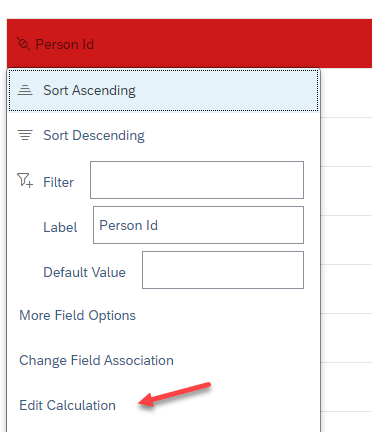372x432 pixels.
Task: Open Edit Calculation
Action: tap(67, 405)
